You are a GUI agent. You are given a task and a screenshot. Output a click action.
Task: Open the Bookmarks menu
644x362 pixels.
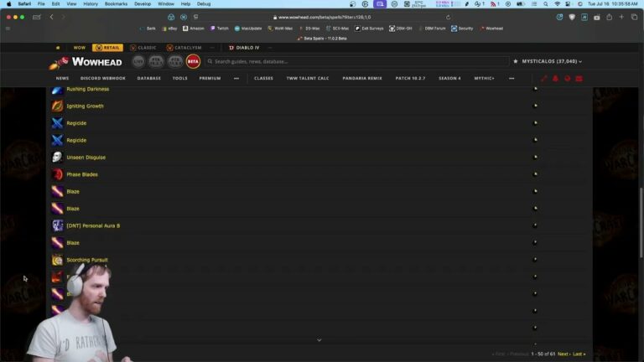click(116, 3)
